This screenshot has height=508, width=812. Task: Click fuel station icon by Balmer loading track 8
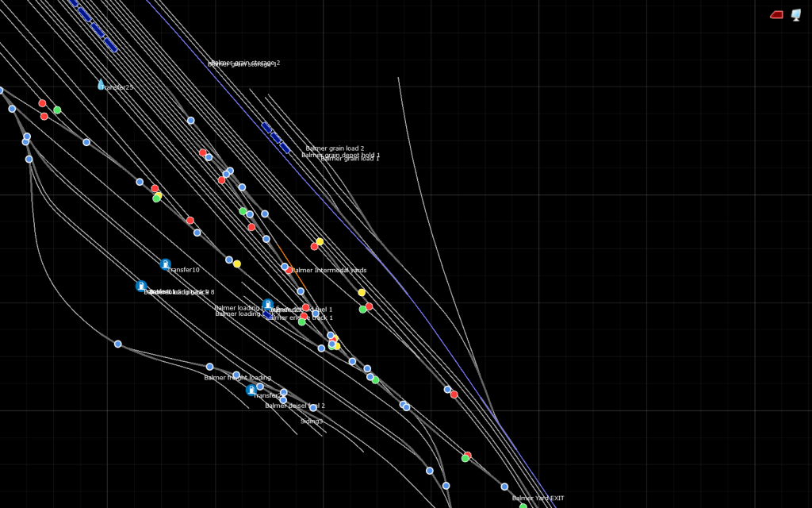pos(141,286)
